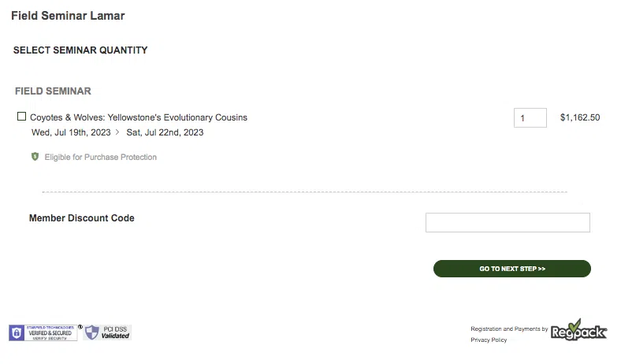The width and height of the screenshot is (621, 364).
Task: Click the Member Discount Code label
Action: pos(82,218)
